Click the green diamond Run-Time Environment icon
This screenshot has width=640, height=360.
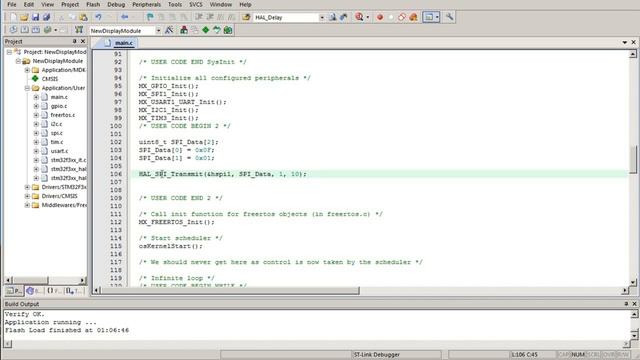click(x=206, y=30)
